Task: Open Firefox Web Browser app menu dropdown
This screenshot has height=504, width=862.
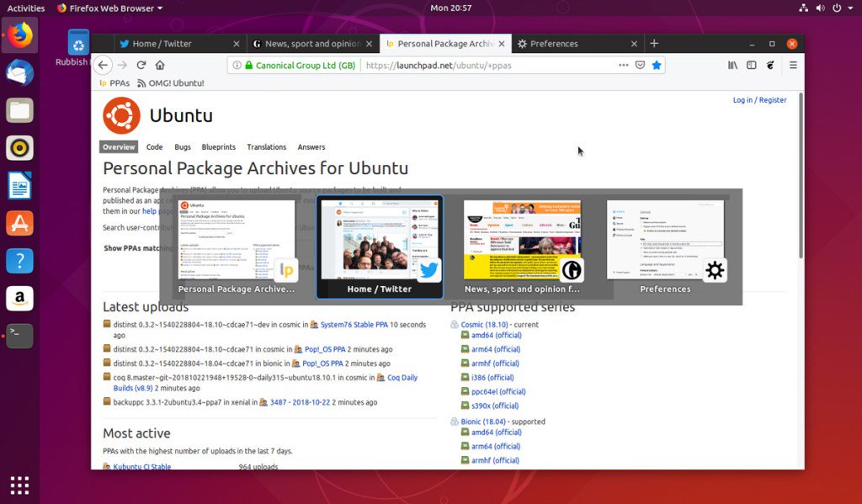Action: point(110,8)
